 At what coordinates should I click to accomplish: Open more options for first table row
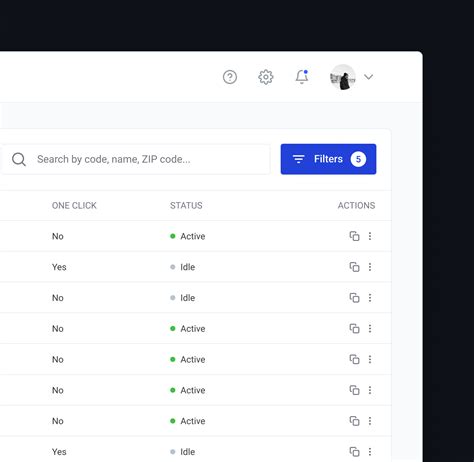click(x=370, y=236)
